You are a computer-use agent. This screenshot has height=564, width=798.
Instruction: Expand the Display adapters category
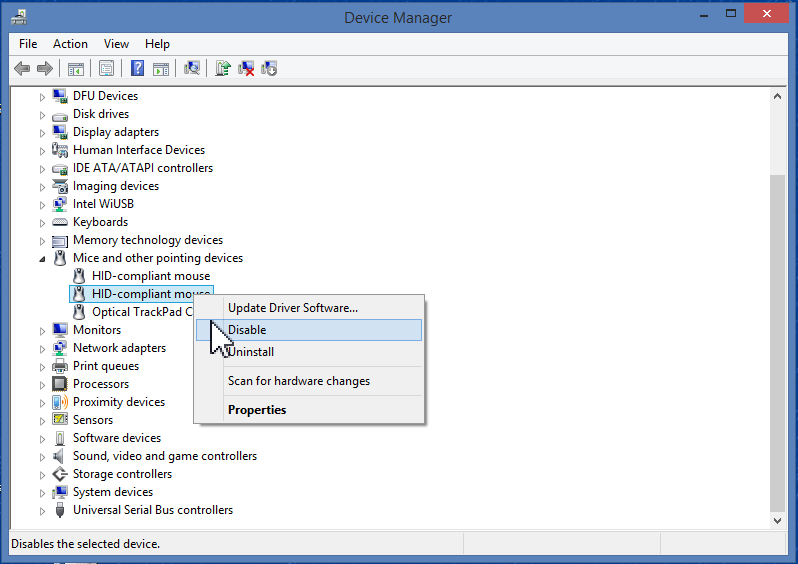42,132
